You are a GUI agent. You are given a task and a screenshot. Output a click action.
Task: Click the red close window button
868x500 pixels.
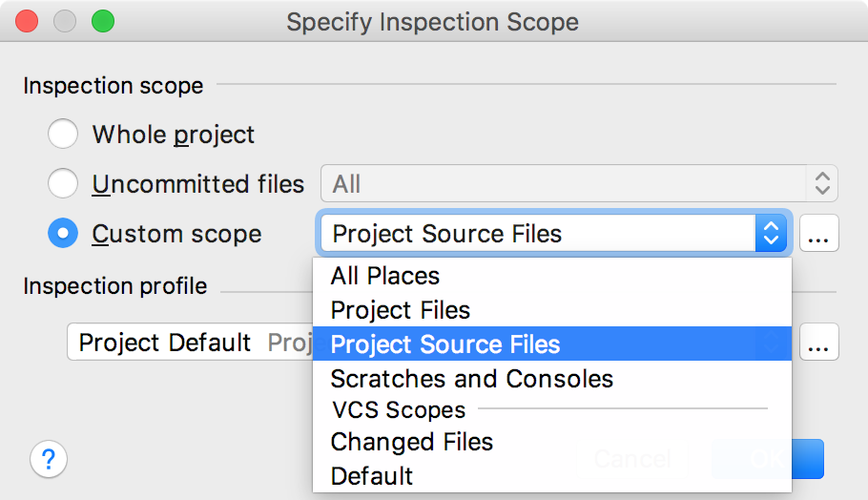pyautogui.click(x=27, y=22)
